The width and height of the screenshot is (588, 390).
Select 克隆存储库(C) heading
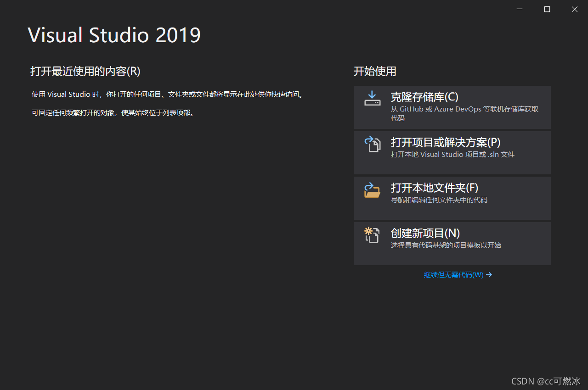(x=424, y=97)
